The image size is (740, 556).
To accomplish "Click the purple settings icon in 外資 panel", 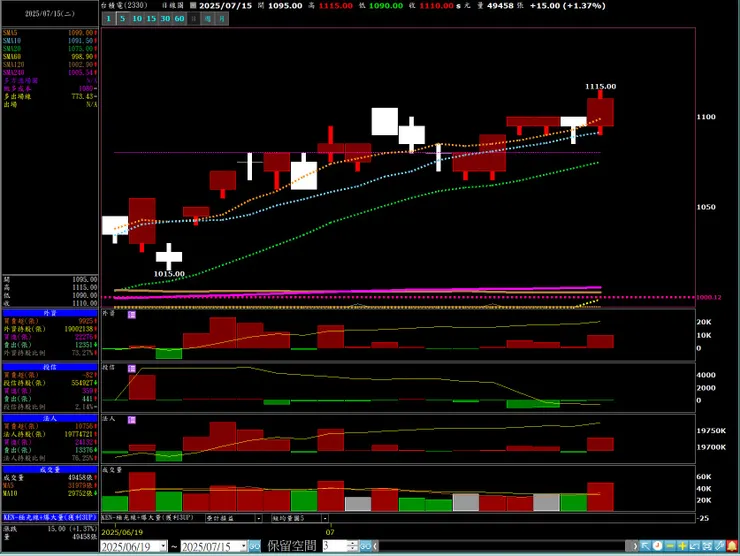I will point(132,314).
